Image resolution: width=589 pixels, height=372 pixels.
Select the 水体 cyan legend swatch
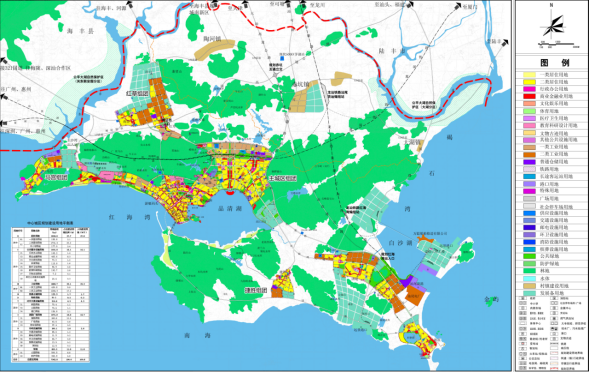coord(530,279)
